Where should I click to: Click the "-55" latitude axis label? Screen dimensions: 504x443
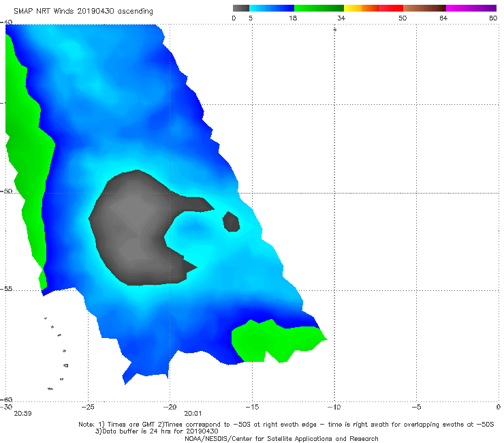point(6,289)
